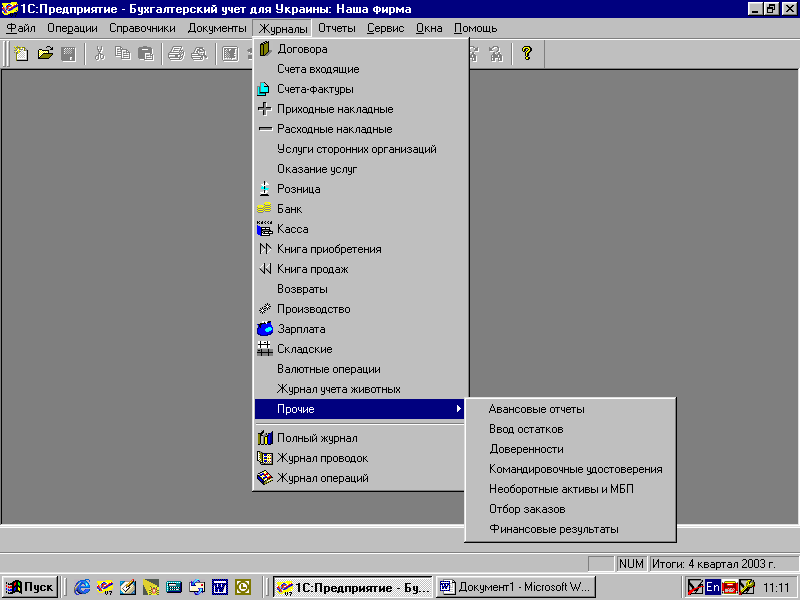Click the Пуск Start button

coord(30,587)
